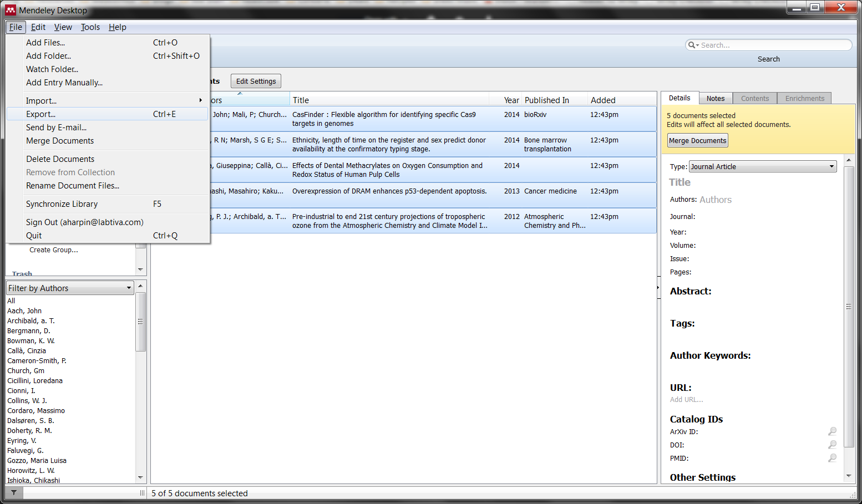Open the Tools menu
The width and height of the screenshot is (862, 504).
coord(90,27)
